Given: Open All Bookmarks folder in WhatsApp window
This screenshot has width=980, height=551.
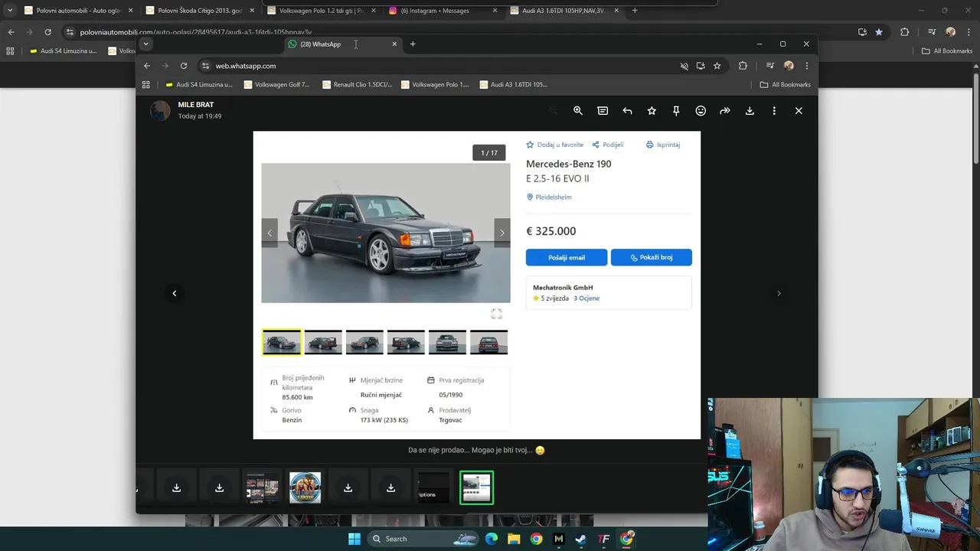Looking at the screenshot, I should tap(785, 85).
